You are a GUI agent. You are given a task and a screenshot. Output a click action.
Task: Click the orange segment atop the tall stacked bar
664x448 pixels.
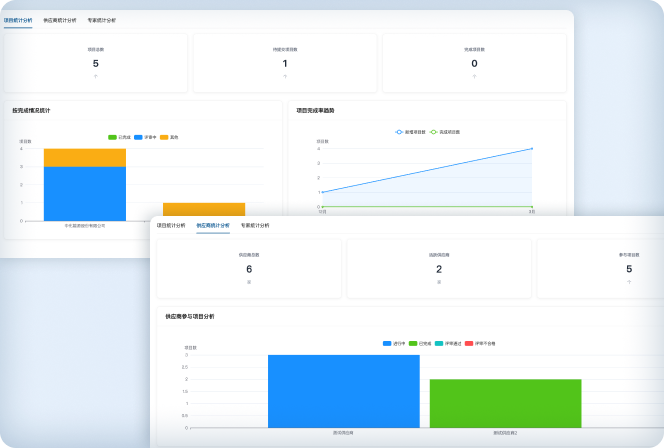[85, 157]
